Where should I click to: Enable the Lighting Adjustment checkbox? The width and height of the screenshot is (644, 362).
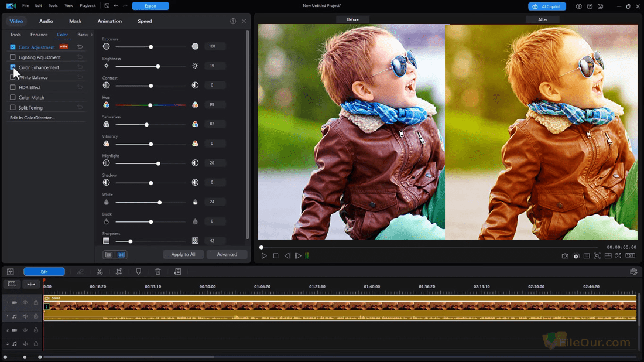coord(13,57)
